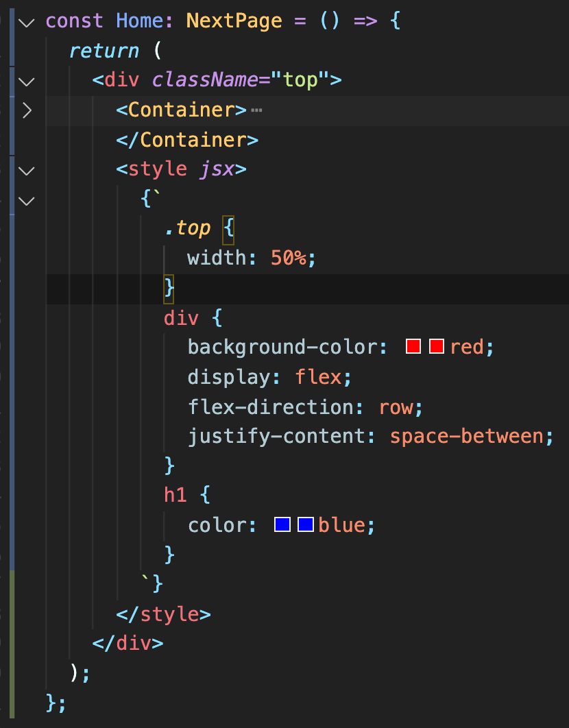This screenshot has height=728, width=569.
Task: Click the jsx attribute in style tag
Action: click(217, 169)
